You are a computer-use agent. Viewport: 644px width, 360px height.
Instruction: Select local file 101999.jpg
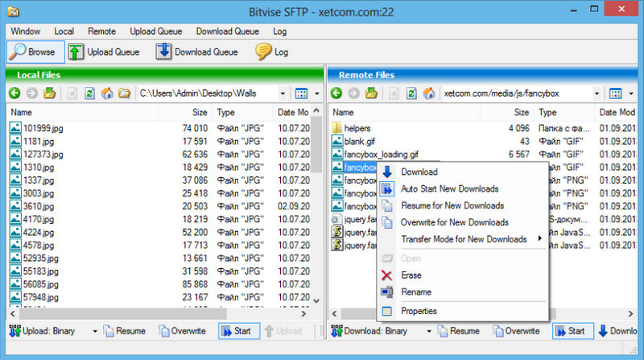[x=43, y=128]
